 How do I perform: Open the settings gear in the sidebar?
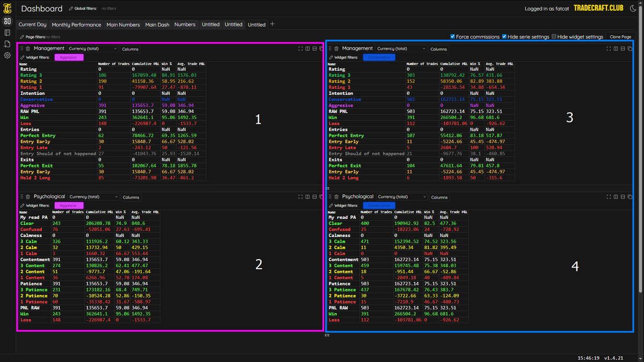[x=7, y=55]
